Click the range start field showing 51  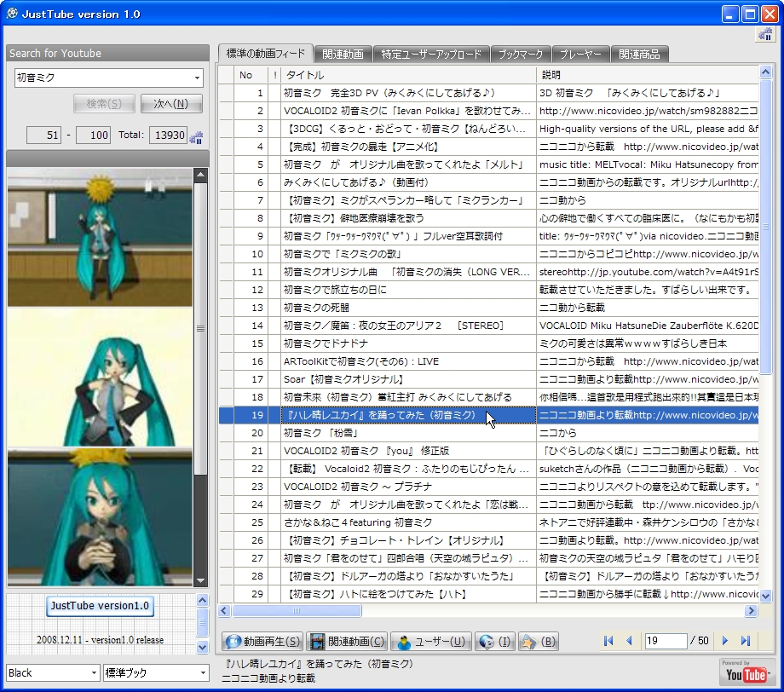tap(43, 135)
